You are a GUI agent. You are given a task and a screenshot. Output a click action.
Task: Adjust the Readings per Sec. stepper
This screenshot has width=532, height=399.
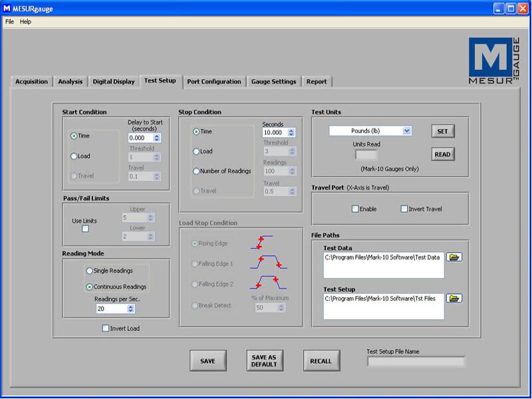point(130,309)
